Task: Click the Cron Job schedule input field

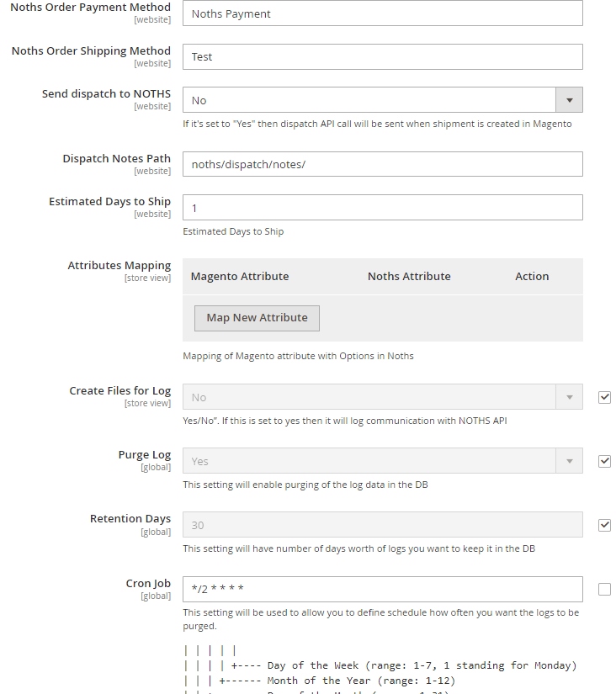Action: coord(382,589)
